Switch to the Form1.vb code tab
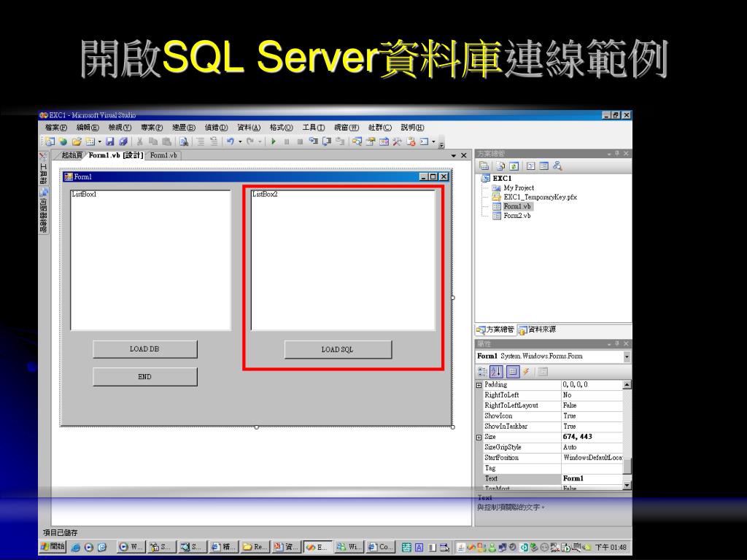 [163, 155]
